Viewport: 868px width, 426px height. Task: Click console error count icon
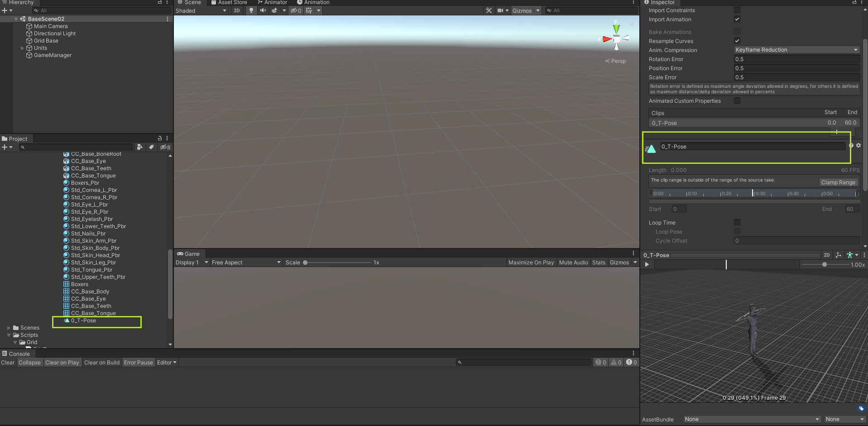click(x=632, y=362)
